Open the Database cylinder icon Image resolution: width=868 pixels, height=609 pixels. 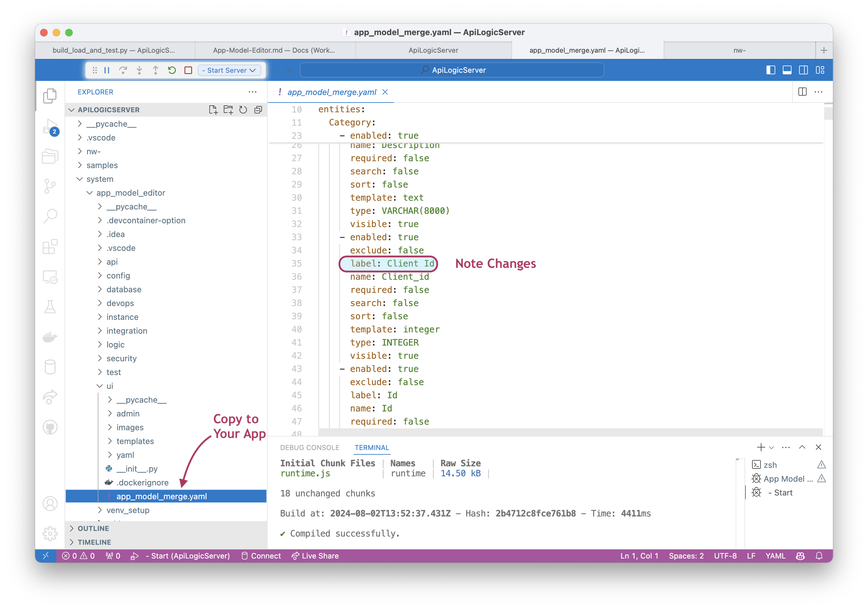click(x=50, y=367)
